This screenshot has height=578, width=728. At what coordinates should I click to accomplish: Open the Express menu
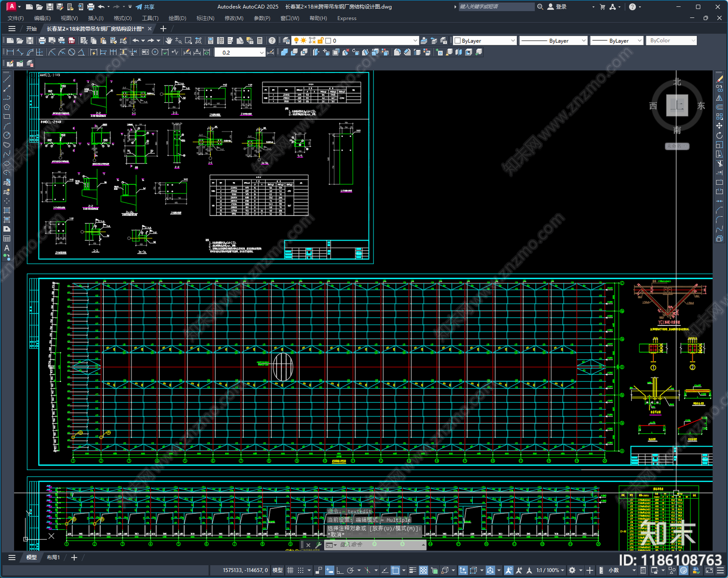(x=347, y=18)
